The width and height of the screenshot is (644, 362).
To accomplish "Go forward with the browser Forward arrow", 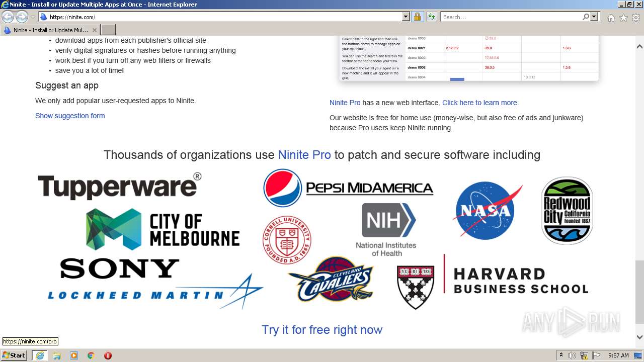I will click(x=22, y=17).
